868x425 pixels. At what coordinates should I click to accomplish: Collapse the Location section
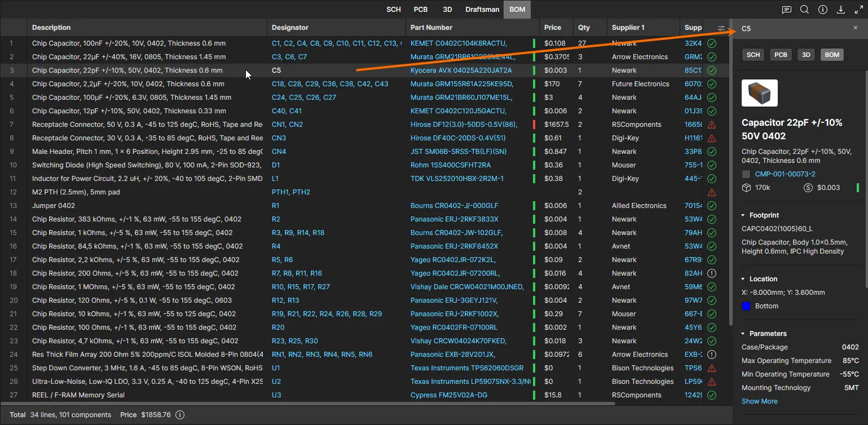tap(743, 279)
